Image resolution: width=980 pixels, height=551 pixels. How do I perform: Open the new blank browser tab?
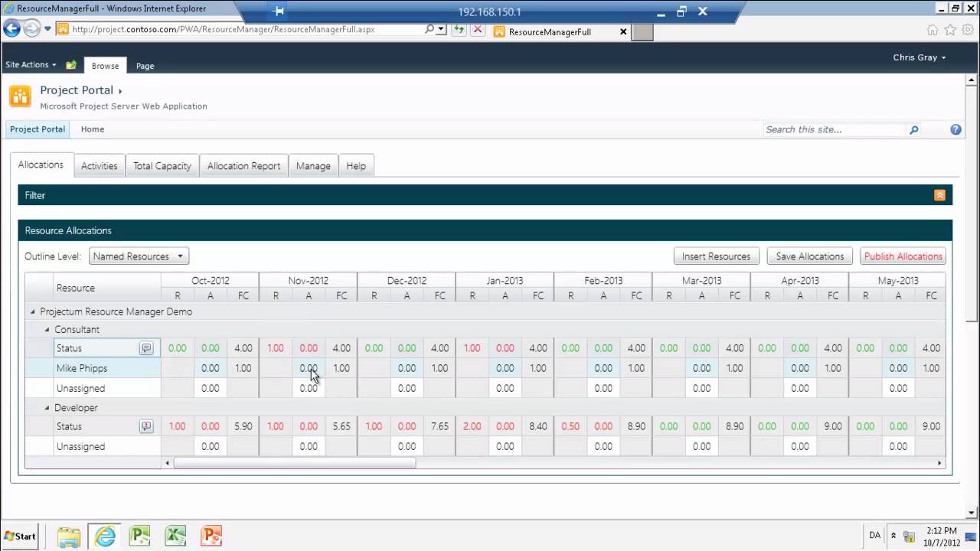click(x=643, y=32)
